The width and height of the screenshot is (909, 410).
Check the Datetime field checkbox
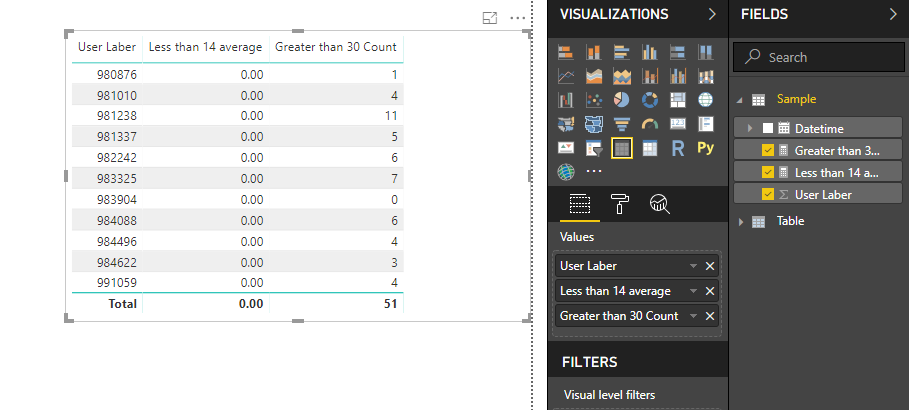point(768,129)
